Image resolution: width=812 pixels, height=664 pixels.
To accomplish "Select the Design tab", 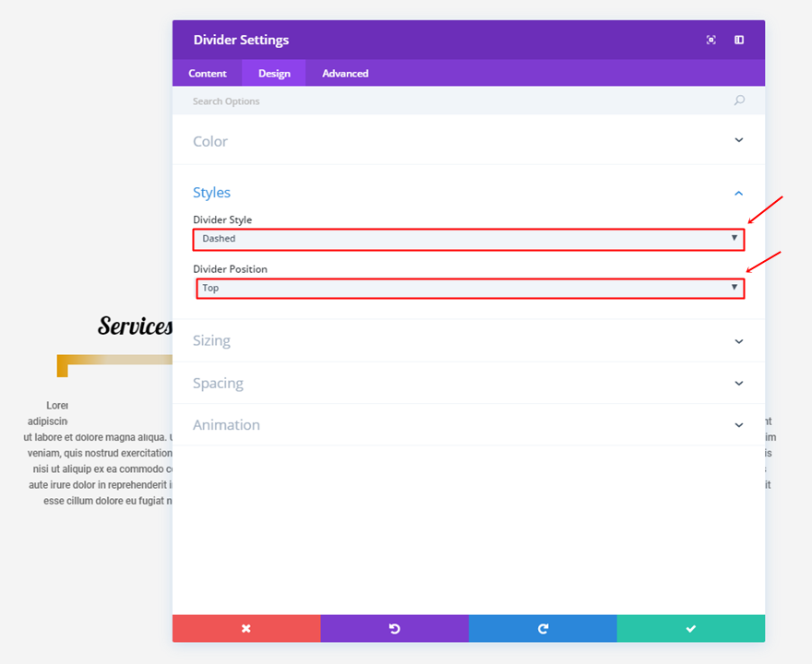I will pyautogui.click(x=274, y=73).
